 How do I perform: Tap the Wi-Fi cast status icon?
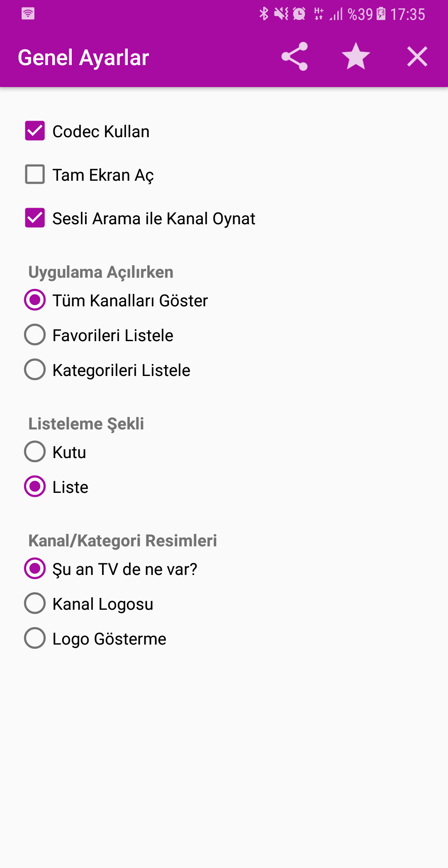[28, 14]
